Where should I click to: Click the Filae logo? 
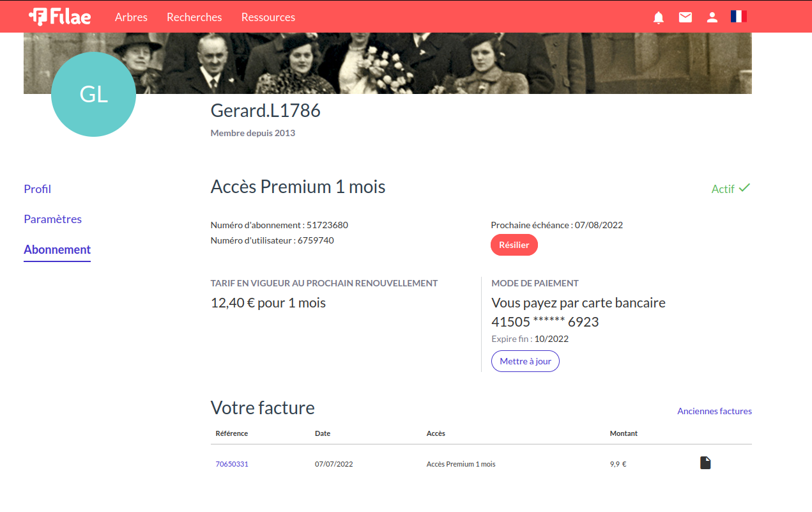pos(60,17)
